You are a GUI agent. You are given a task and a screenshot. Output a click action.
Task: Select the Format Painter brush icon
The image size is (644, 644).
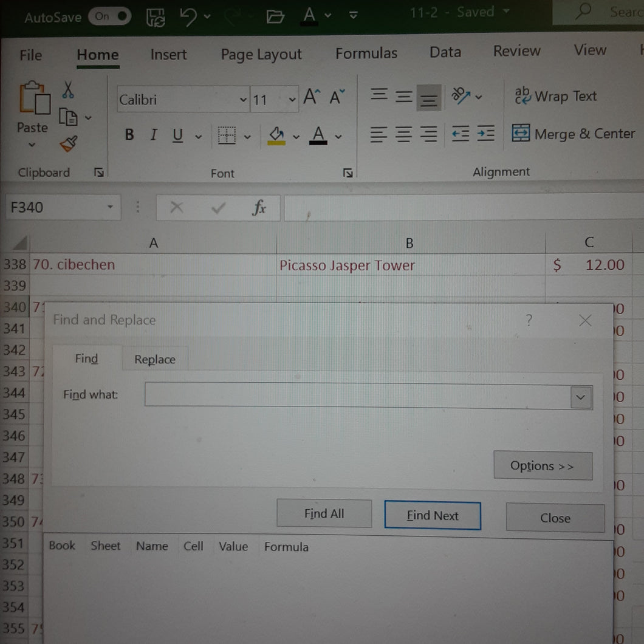pos(68,145)
